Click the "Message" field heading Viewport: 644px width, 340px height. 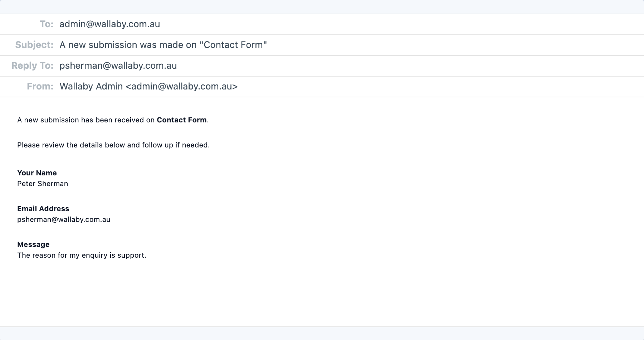(33, 245)
